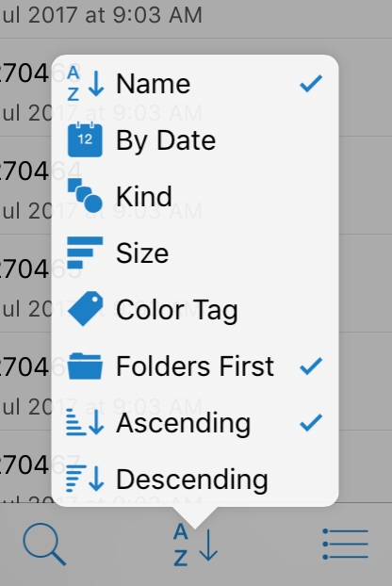Open search with the magnifying glass
Screen dimensions: 392x586
pyautogui.click(x=44, y=545)
